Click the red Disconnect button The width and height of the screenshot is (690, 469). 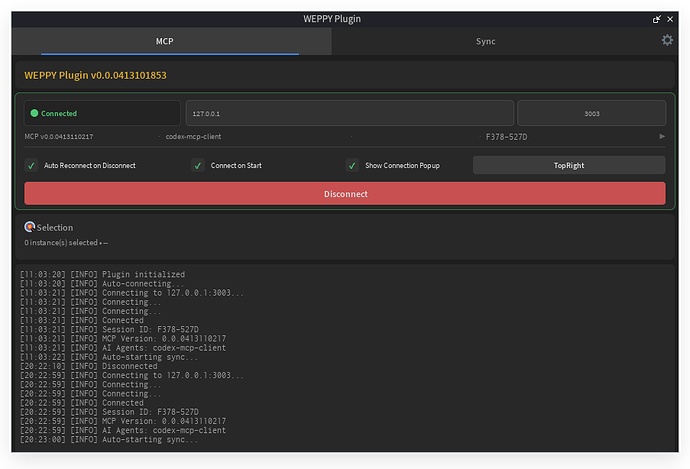click(345, 194)
